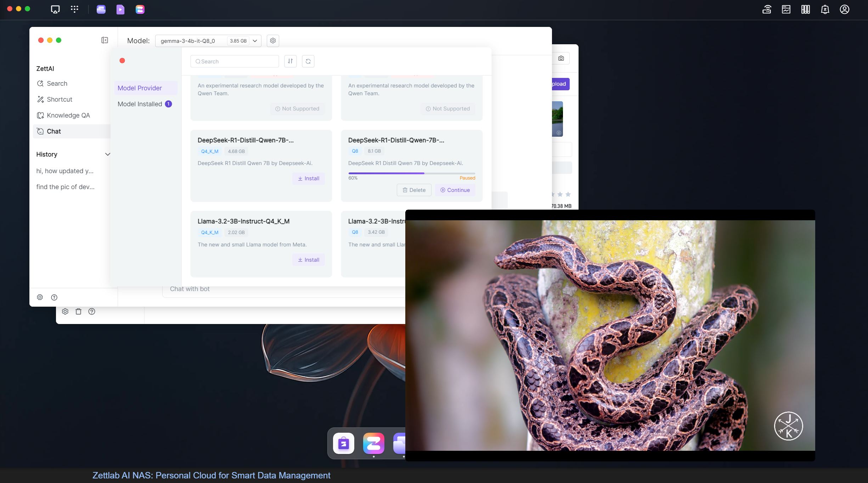Install Llama-3.2-3B-Instruct-Q4_K_M
868x483 pixels.
point(308,260)
